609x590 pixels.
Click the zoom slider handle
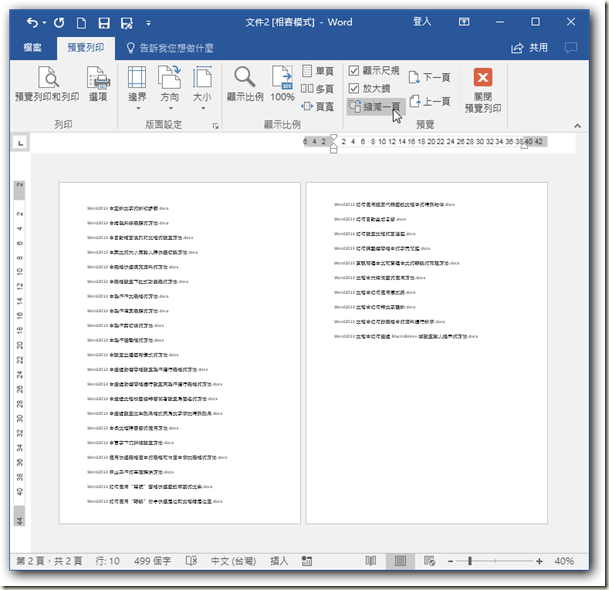470,561
